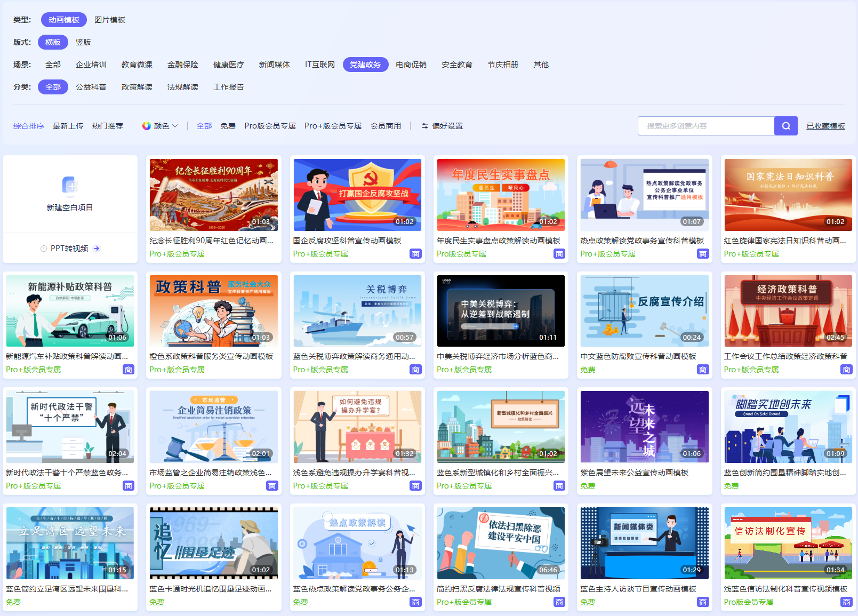Click the search more creative content field

click(706, 126)
